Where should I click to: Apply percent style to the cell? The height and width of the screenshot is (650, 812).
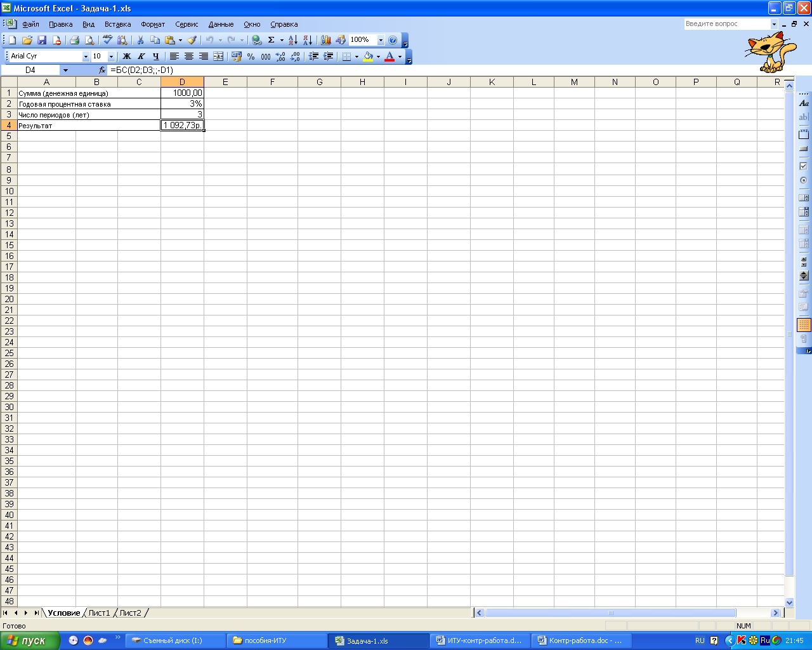tap(251, 56)
